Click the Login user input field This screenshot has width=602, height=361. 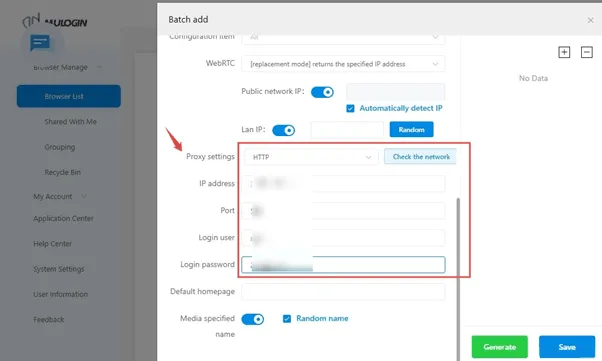click(343, 238)
